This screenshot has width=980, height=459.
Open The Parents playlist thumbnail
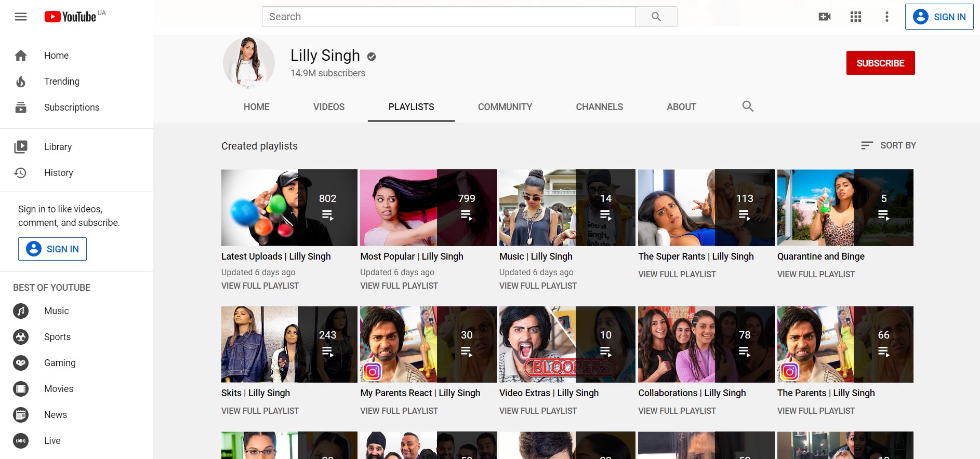pos(845,344)
